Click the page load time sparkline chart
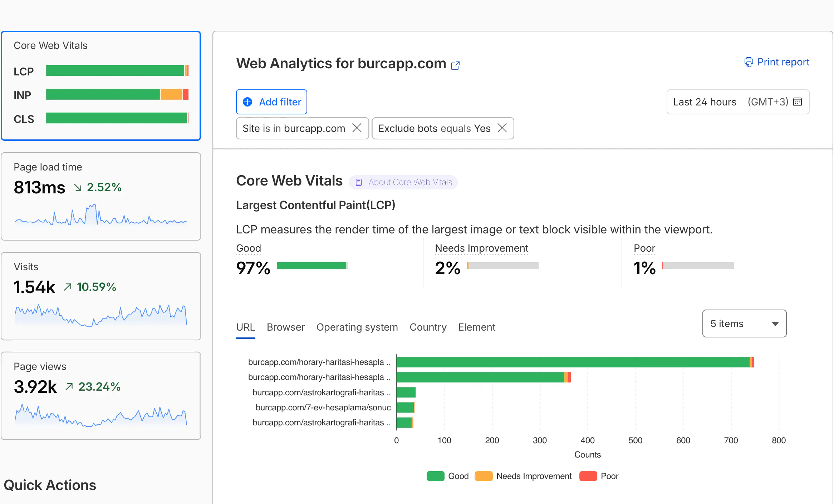The image size is (834, 504). [x=101, y=214]
